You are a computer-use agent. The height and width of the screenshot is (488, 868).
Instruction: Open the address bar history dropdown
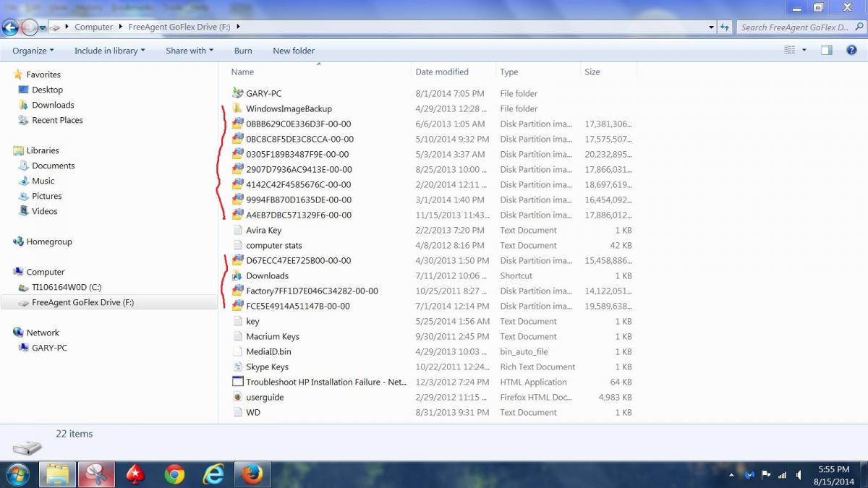[712, 27]
